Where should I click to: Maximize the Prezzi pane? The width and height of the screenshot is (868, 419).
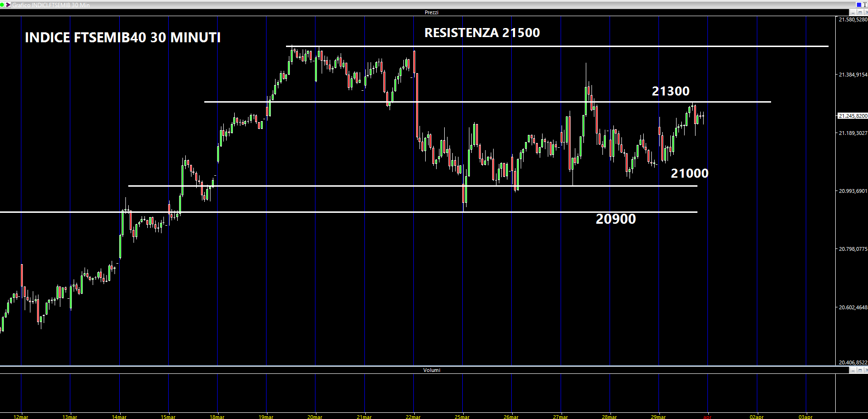click(x=859, y=12)
